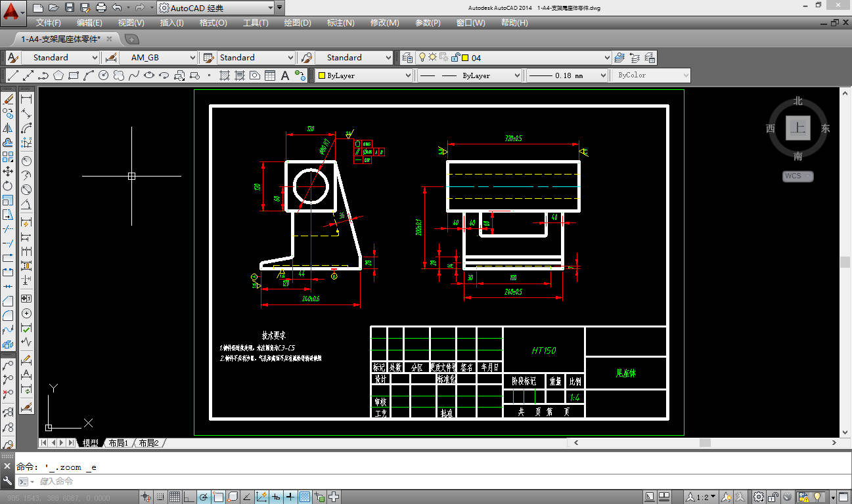Switch to the 布局1 layout tab
This screenshot has width=852, height=504.
(x=118, y=443)
